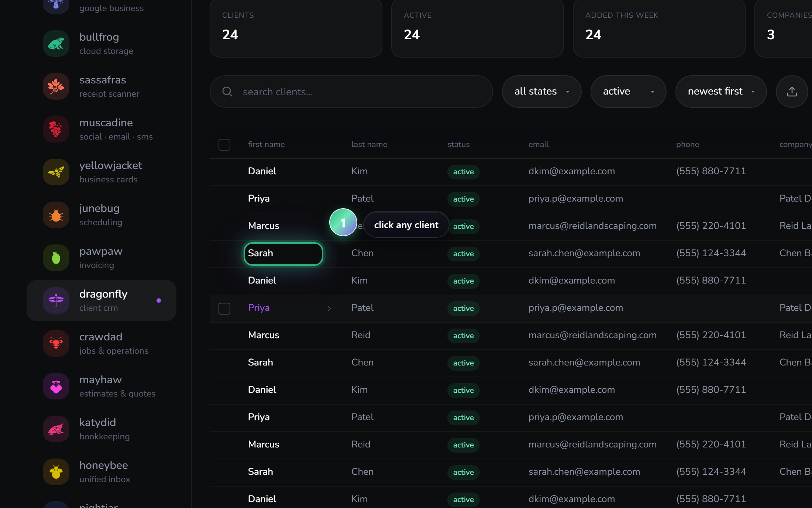Click the highlighted Sarah first-name cell
The image size is (812, 508).
click(283, 254)
